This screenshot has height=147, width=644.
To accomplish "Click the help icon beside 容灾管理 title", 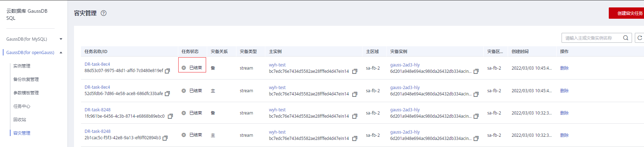I will (104, 13).
